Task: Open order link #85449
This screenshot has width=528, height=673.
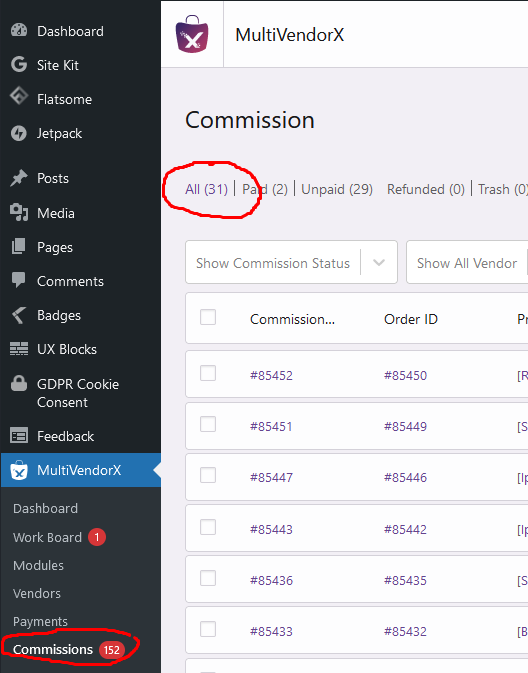Action: pyautogui.click(x=405, y=427)
